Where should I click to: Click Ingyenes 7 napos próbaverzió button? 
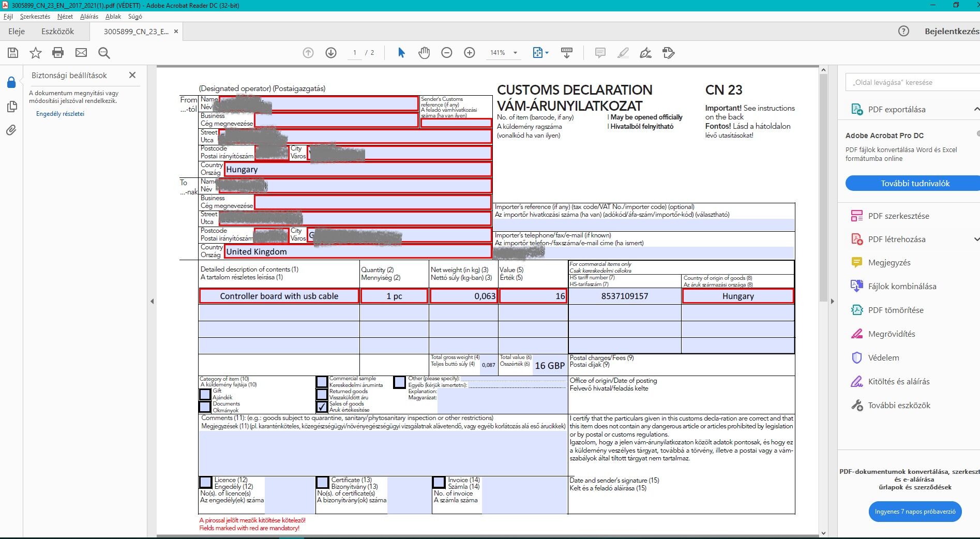(x=915, y=512)
